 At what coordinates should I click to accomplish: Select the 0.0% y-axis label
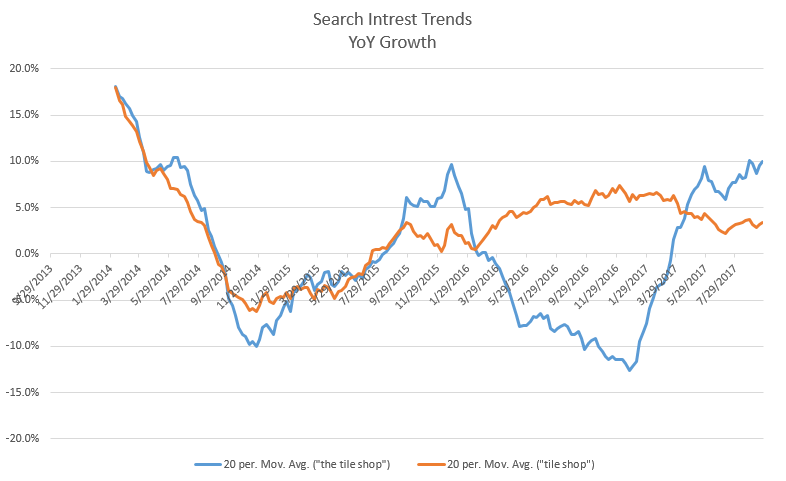coord(26,254)
